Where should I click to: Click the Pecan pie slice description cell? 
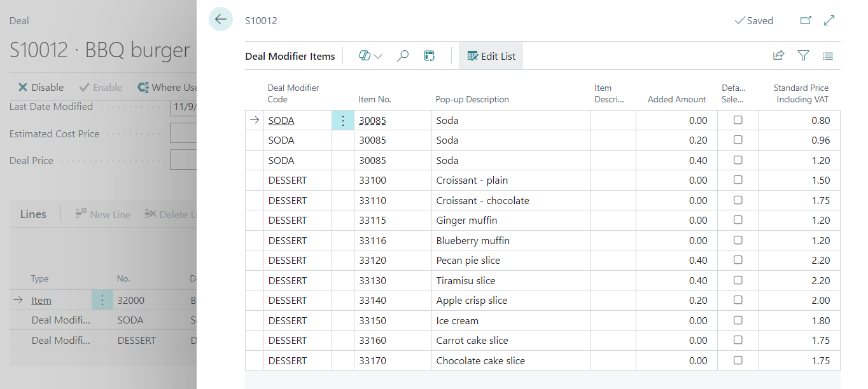pos(468,261)
